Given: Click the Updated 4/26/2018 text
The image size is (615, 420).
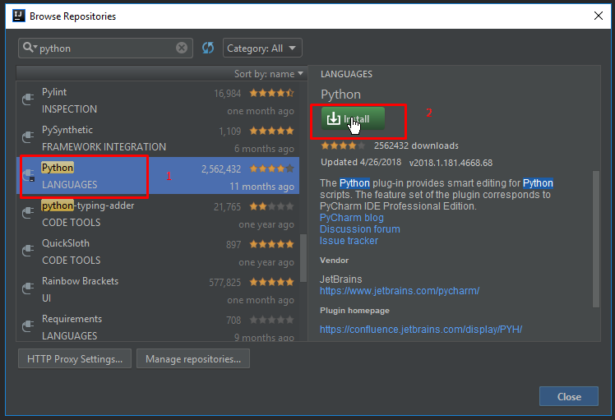Looking at the screenshot, I should point(361,162).
